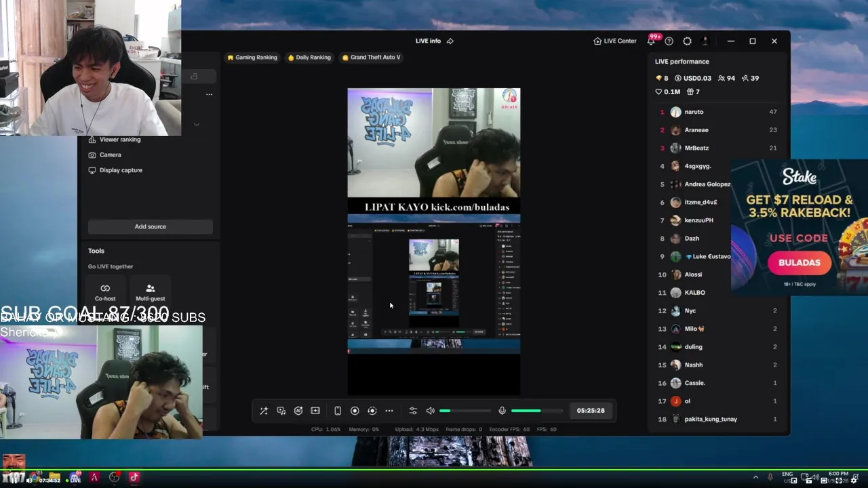Open the Daily Ranking tag
Screen dimensions: 868x488
pos(309,58)
